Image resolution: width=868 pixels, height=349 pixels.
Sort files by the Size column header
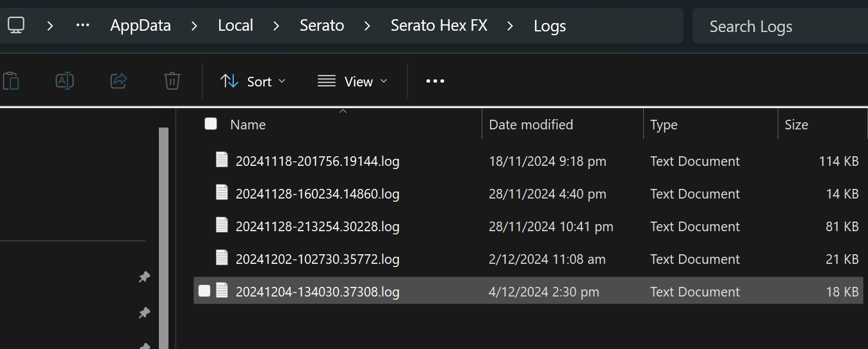click(x=796, y=124)
